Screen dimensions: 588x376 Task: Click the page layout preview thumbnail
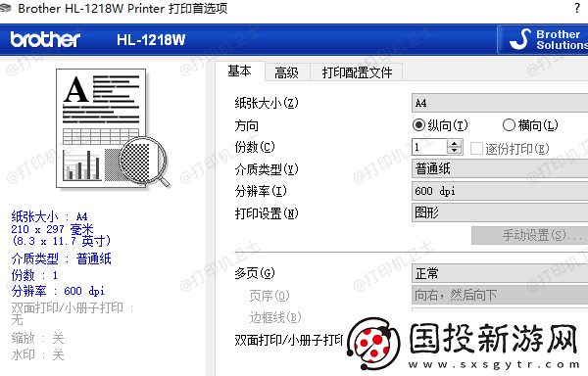[113, 128]
